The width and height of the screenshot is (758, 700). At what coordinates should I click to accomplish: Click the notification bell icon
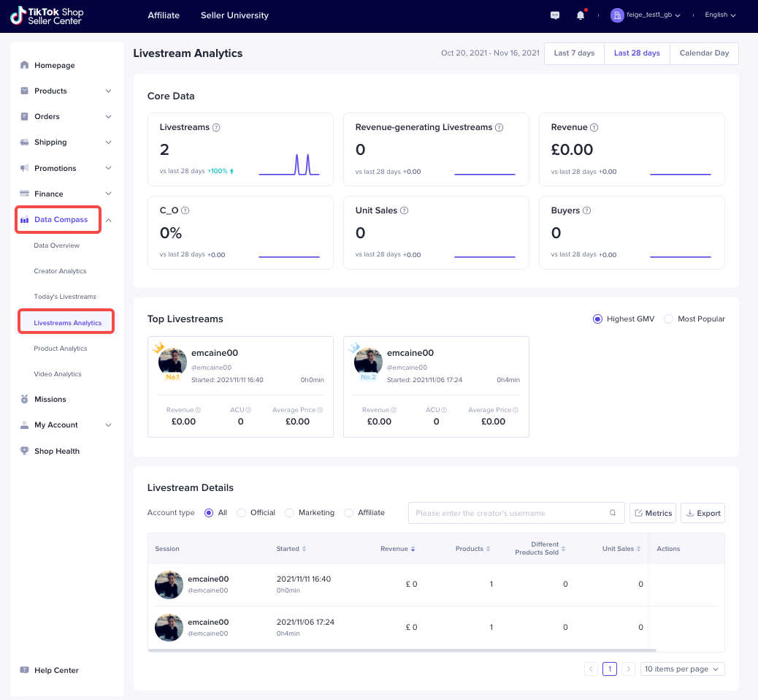pyautogui.click(x=581, y=15)
